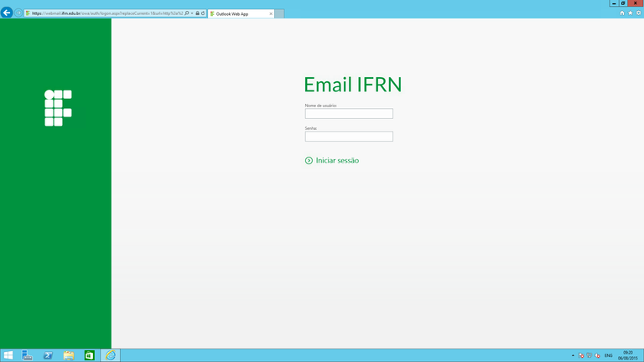The width and height of the screenshot is (644, 362).
Task: Click the security padlock icon in address bar
Action: [x=197, y=13]
